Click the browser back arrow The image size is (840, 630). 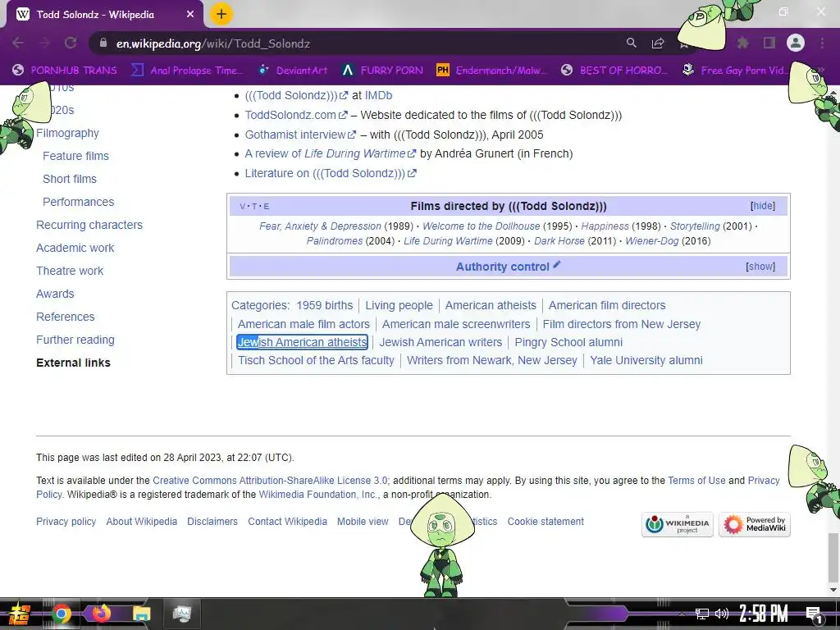pyautogui.click(x=18, y=43)
